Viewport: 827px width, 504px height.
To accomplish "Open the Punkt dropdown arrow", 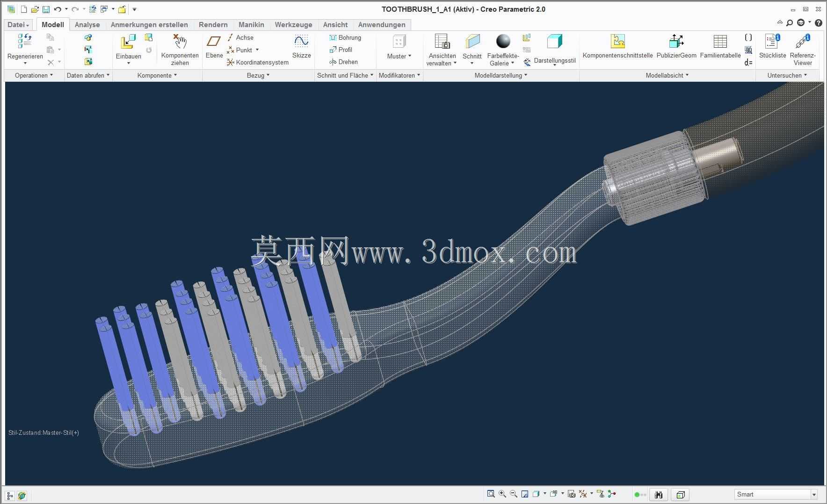I will [257, 50].
